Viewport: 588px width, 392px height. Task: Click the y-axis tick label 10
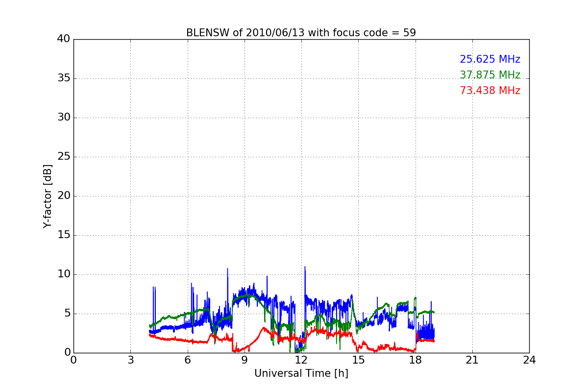tap(64, 274)
